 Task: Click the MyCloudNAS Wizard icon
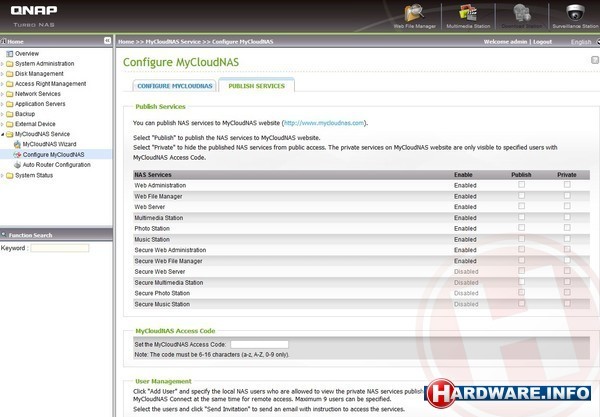[17, 144]
